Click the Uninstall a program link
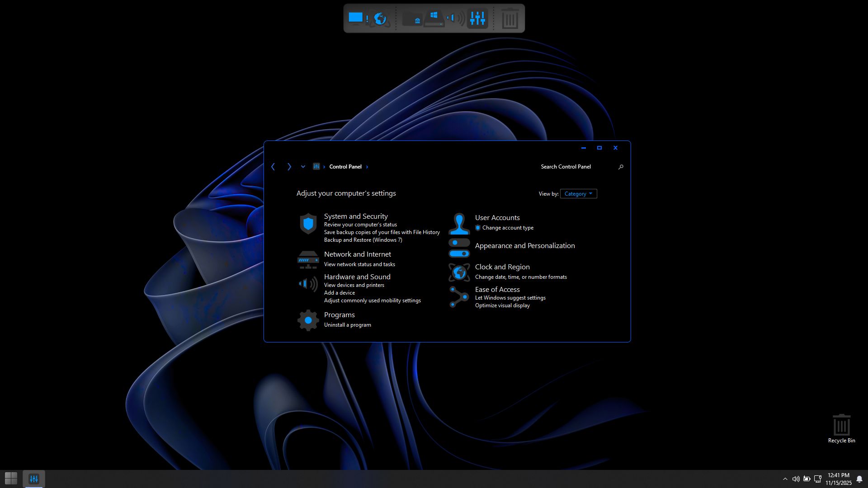The height and width of the screenshot is (488, 868). 347,325
